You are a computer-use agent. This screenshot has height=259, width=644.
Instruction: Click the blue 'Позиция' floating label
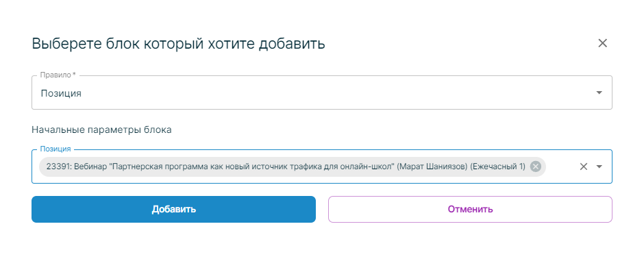pyautogui.click(x=55, y=149)
